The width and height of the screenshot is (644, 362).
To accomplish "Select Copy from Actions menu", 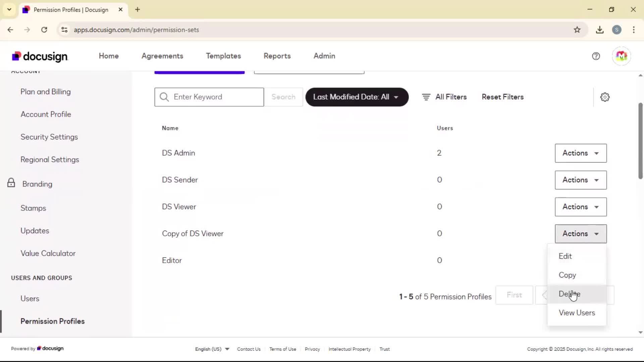I will coord(577,275).
